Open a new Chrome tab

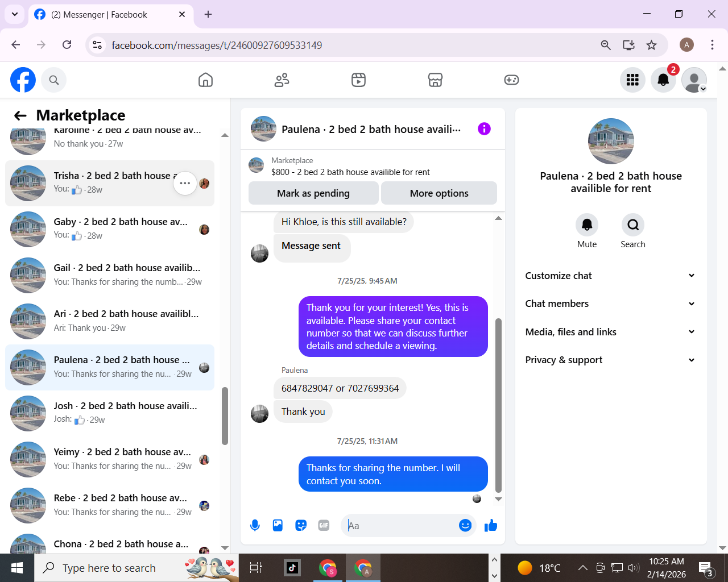208,14
